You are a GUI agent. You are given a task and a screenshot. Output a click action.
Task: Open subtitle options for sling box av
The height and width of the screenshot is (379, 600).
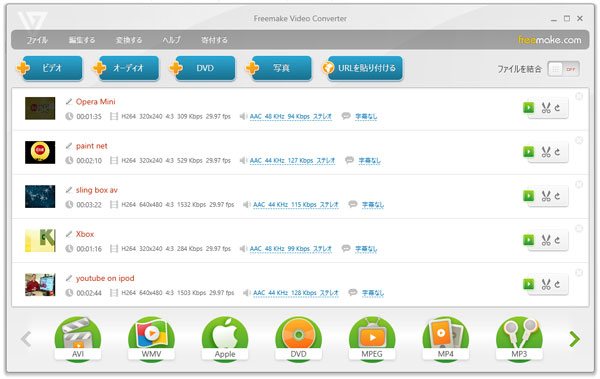click(x=373, y=205)
